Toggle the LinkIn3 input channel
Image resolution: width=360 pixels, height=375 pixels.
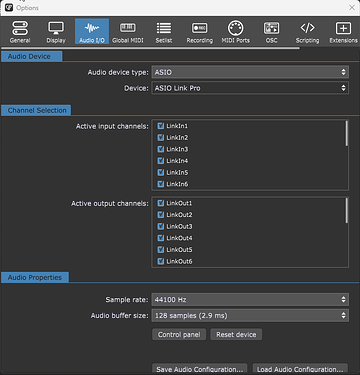[161, 149]
